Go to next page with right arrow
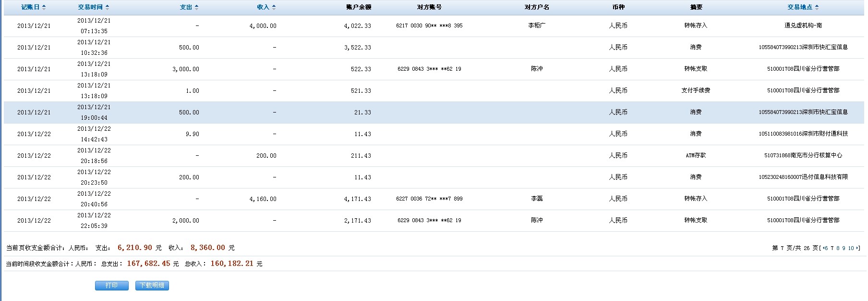The height and width of the screenshot is (301, 868). (857, 248)
